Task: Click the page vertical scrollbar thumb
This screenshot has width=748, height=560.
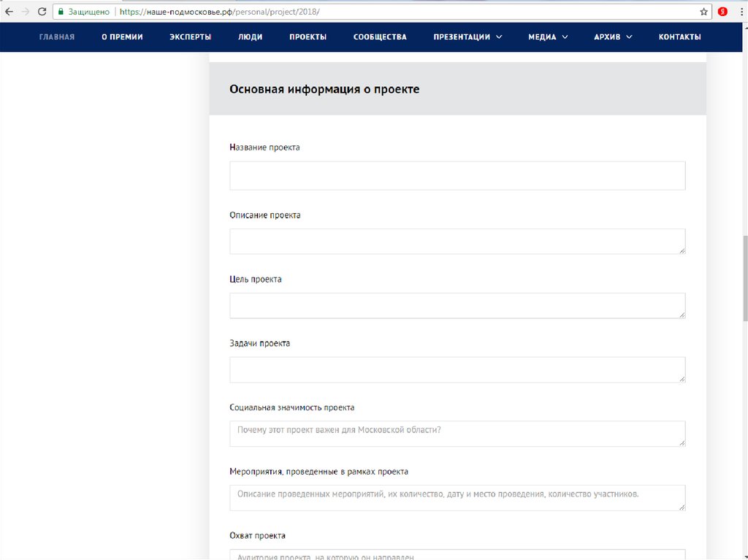Action: [745, 279]
